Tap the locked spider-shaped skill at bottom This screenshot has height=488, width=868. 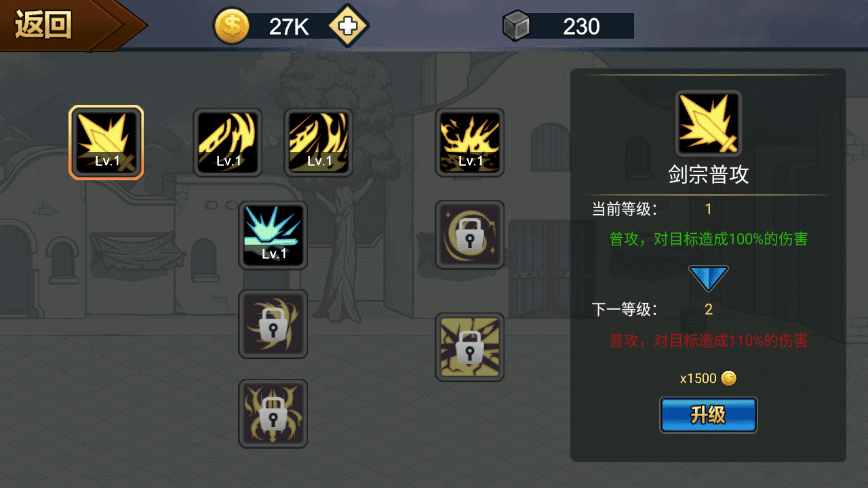[273, 413]
